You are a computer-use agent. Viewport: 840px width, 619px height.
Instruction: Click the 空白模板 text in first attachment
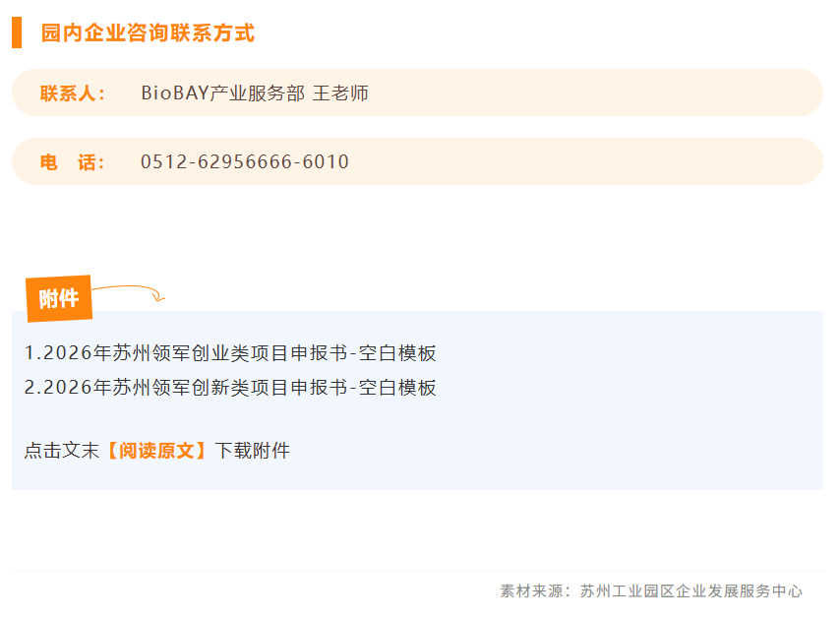tap(397, 353)
